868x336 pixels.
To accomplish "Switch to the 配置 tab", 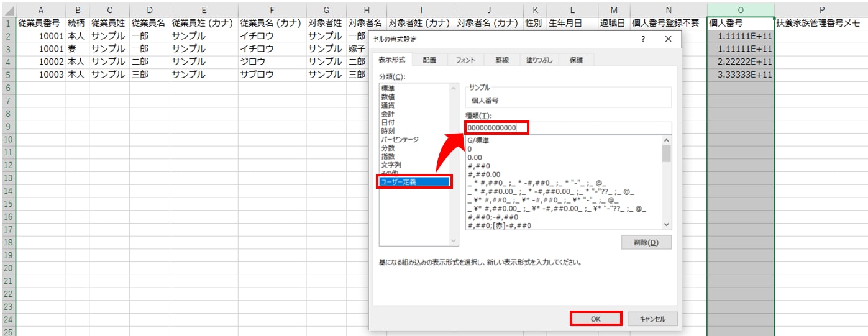I will pos(429,60).
